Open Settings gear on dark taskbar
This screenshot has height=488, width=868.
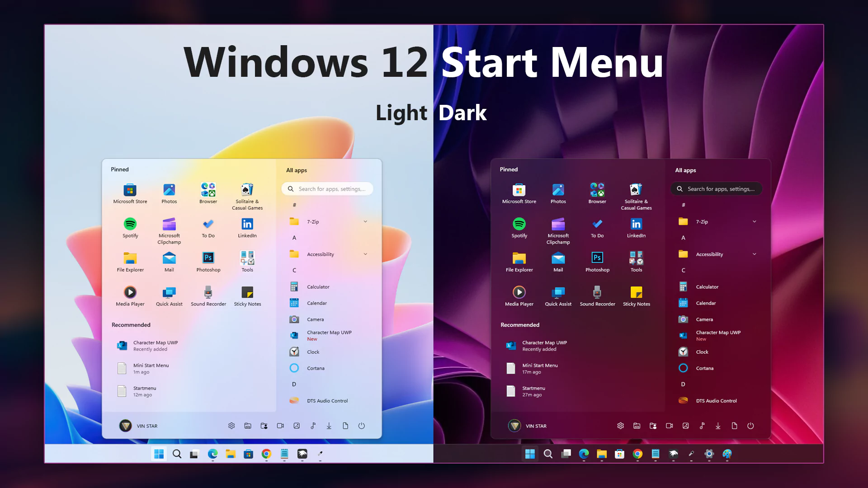709,454
